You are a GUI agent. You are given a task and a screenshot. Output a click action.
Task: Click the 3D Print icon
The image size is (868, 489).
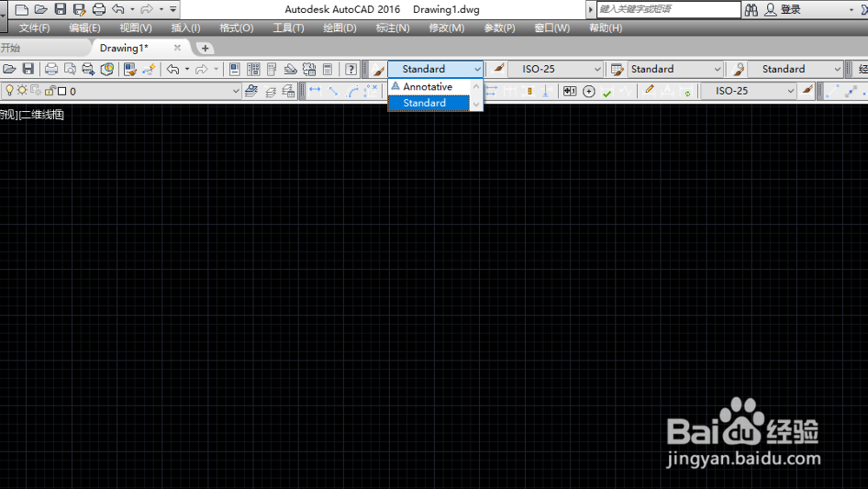107,69
